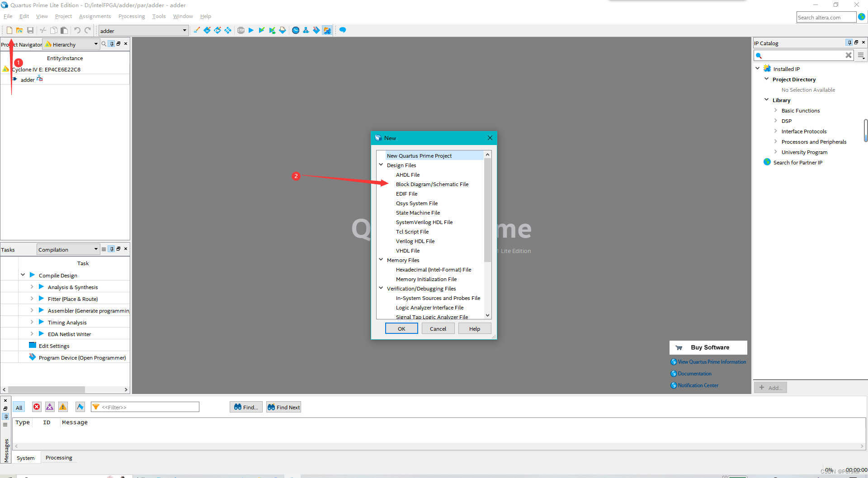Open View Quartus Prime Information link
Image resolution: width=868 pixels, height=478 pixels.
(708, 362)
